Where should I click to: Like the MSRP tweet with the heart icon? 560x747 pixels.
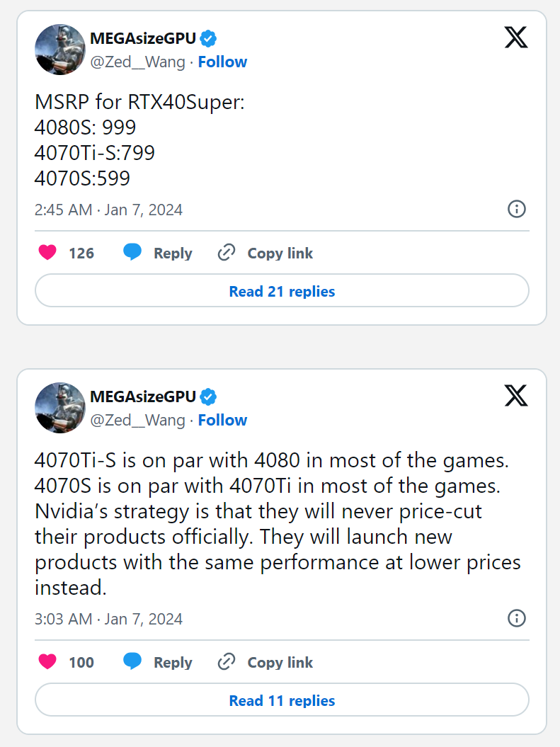[47, 253]
